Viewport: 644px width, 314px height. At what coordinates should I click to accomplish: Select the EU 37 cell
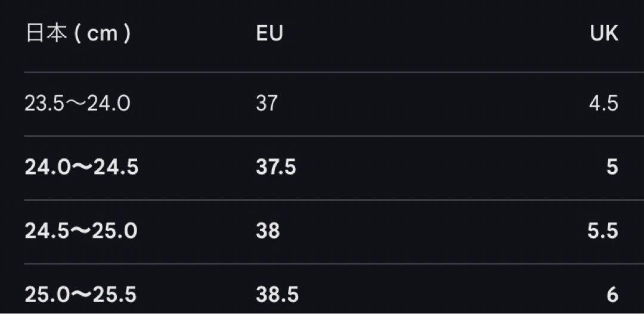(267, 104)
